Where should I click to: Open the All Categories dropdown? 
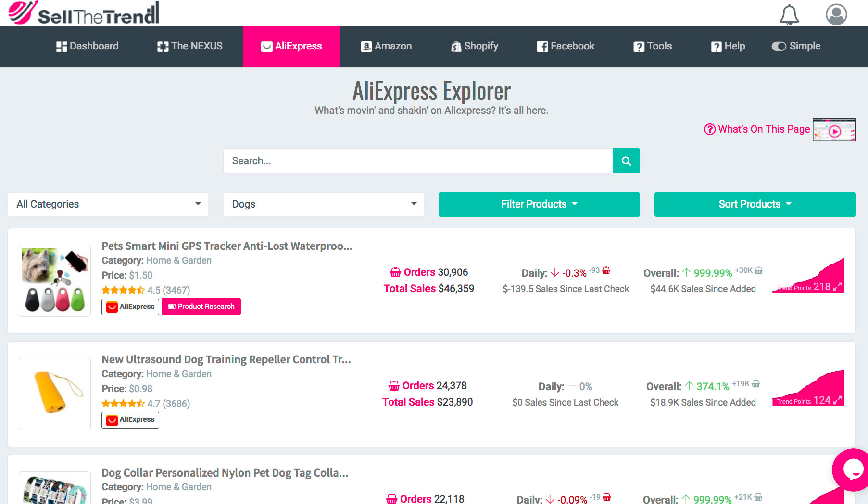(108, 204)
